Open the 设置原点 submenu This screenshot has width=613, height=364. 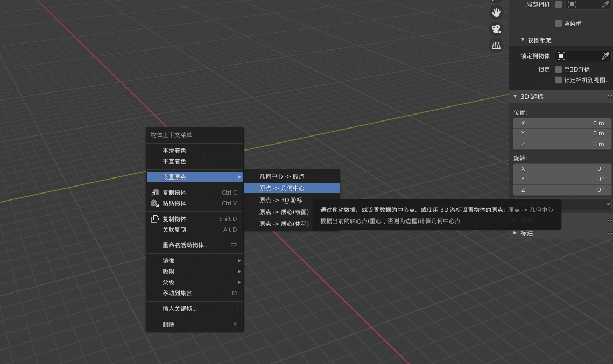(195, 177)
